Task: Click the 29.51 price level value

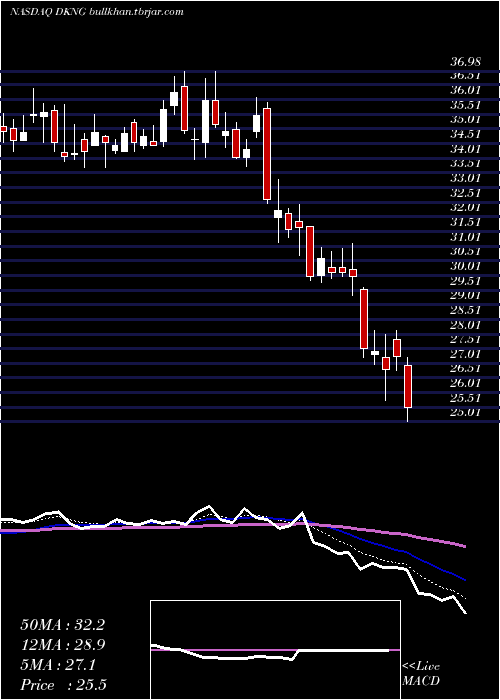Action: tap(465, 281)
